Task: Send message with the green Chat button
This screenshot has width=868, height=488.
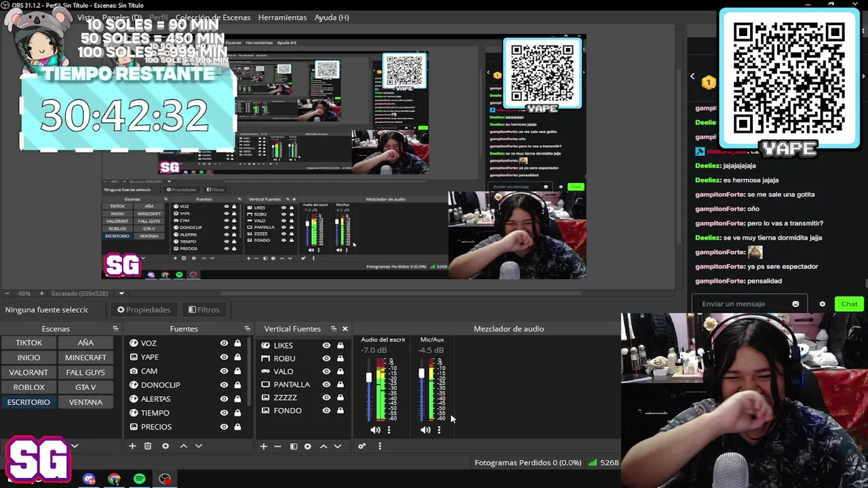Action: (849, 304)
